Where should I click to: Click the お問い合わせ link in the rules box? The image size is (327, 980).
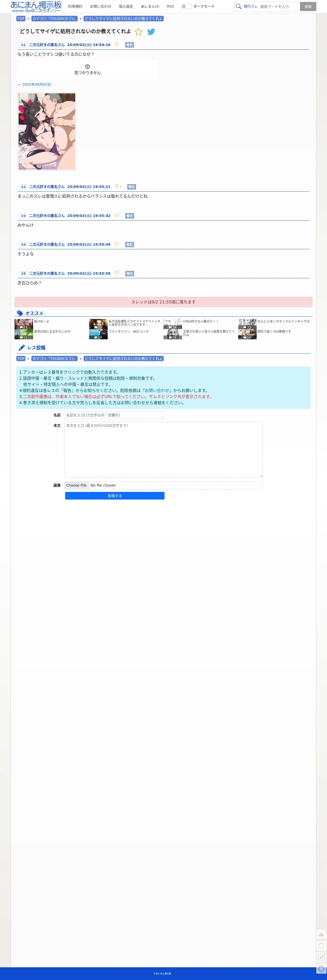pyautogui.click(x=157, y=390)
